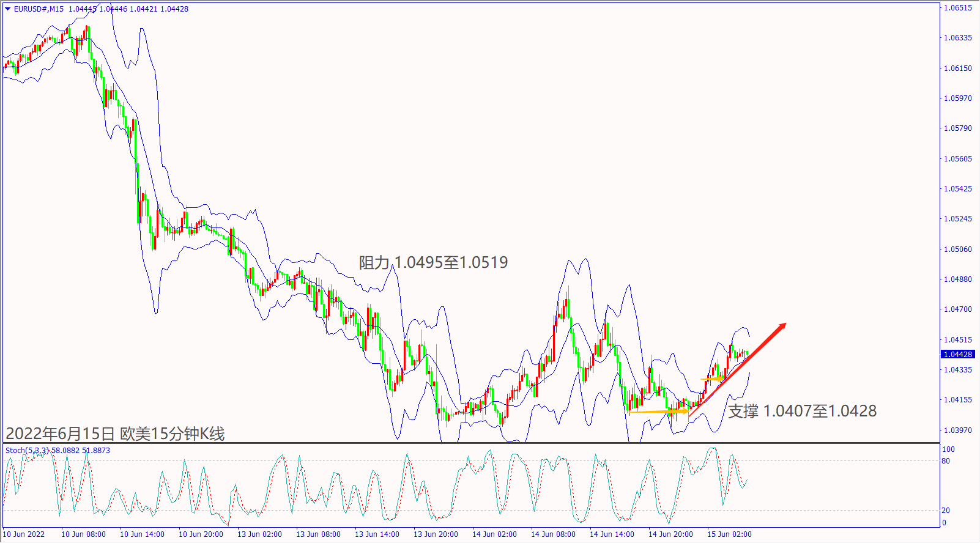Click the 100 level on stochastic scale
Image resolution: width=980 pixels, height=543 pixels.
coord(948,449)
